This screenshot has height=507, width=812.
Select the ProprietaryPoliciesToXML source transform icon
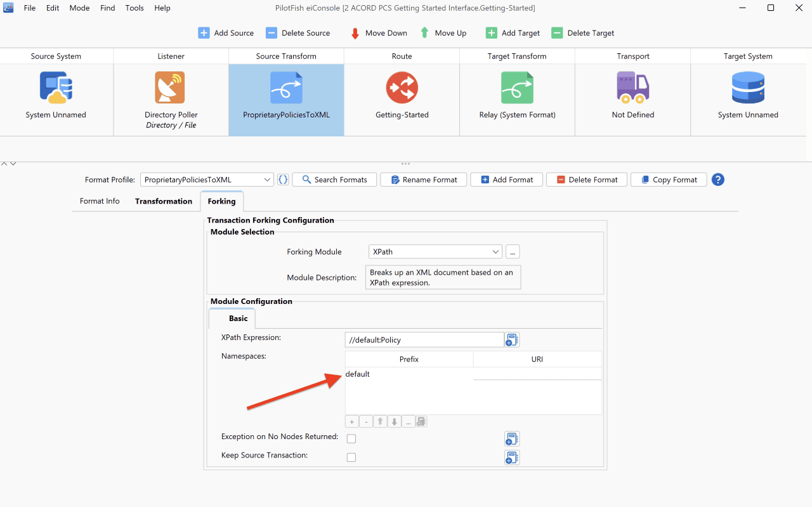286,88
